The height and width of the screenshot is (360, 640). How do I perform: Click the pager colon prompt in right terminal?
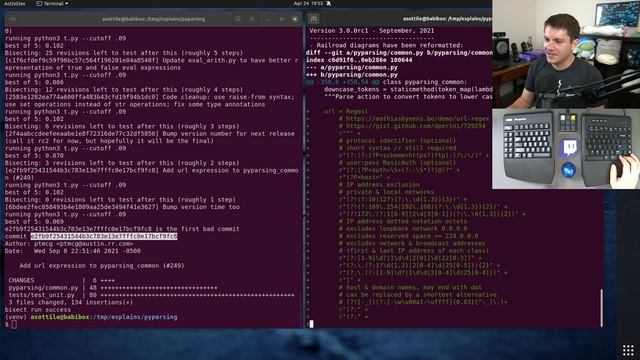[310, 324]
